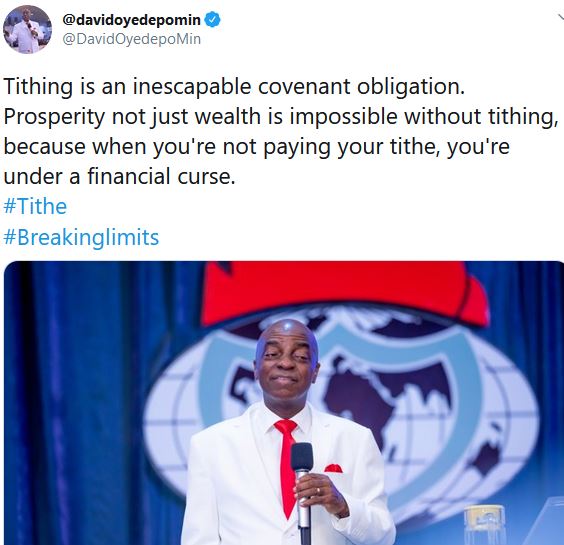Enlarge the attached photo of the preacher
The height and width of the screenshot is (545, 564).
pyautogui.click(x=284, y=403)
